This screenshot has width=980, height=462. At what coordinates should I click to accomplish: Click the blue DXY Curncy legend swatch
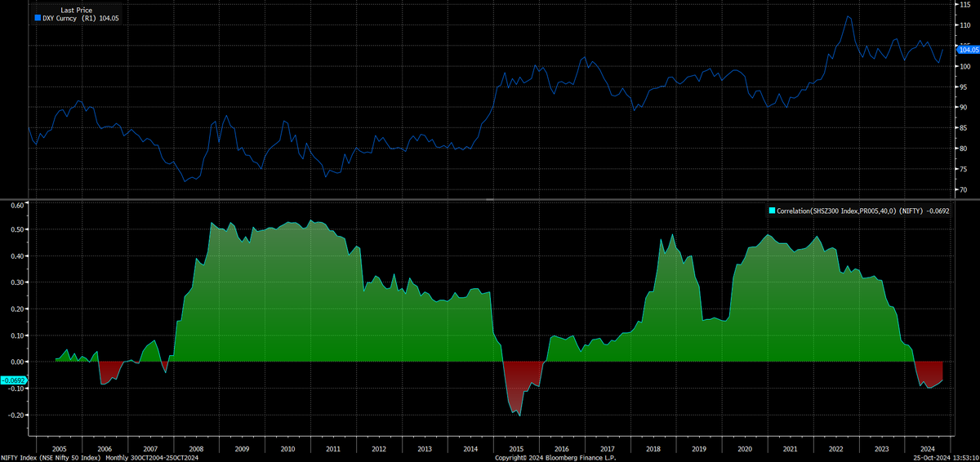(37, 18)
